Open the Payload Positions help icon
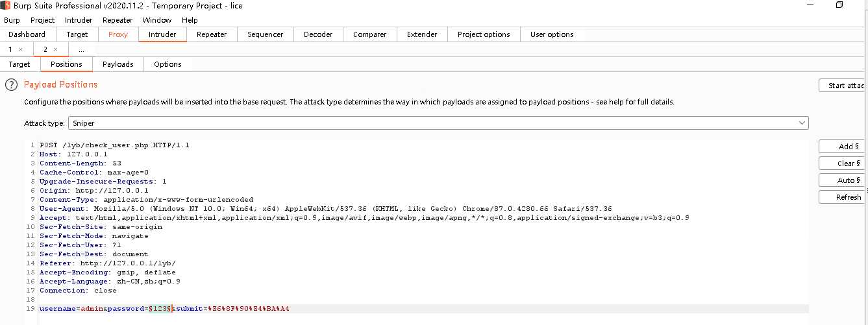The height and width of the screenshot is (325, 868). point(11,85)
